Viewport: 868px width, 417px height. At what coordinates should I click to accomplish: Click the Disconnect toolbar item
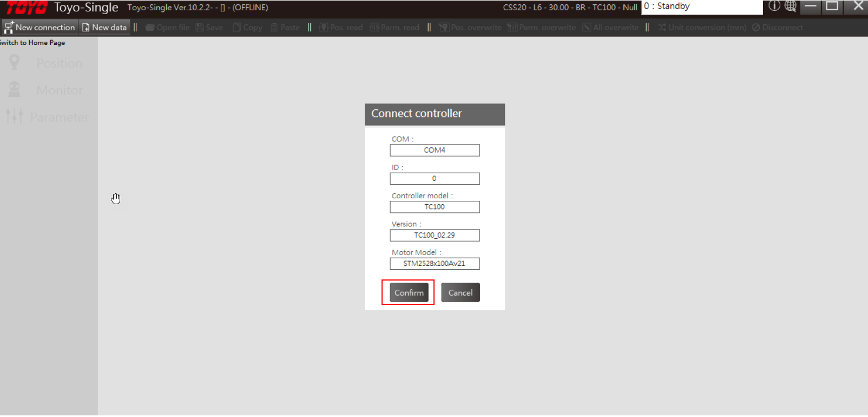777,27
